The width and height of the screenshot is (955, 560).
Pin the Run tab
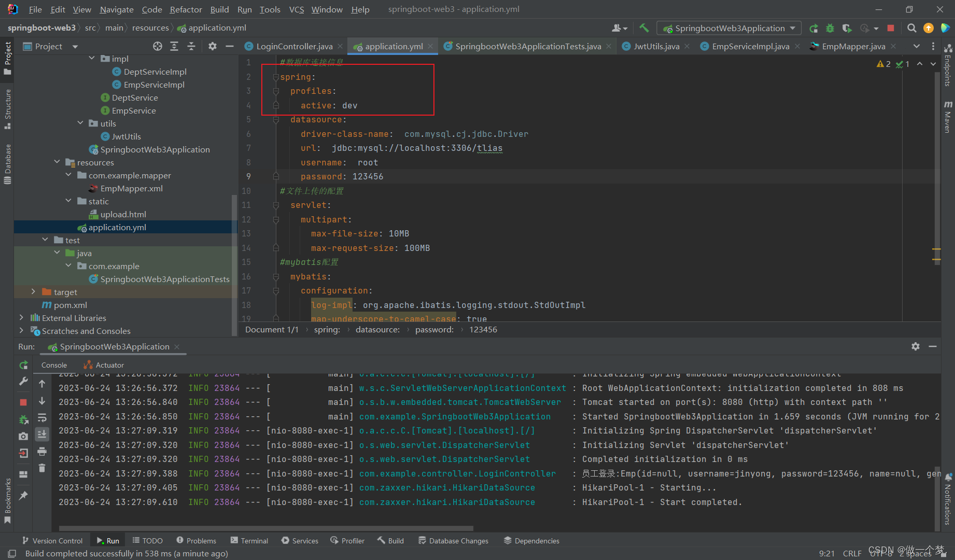pyautogui.click(x=23, y=496)
